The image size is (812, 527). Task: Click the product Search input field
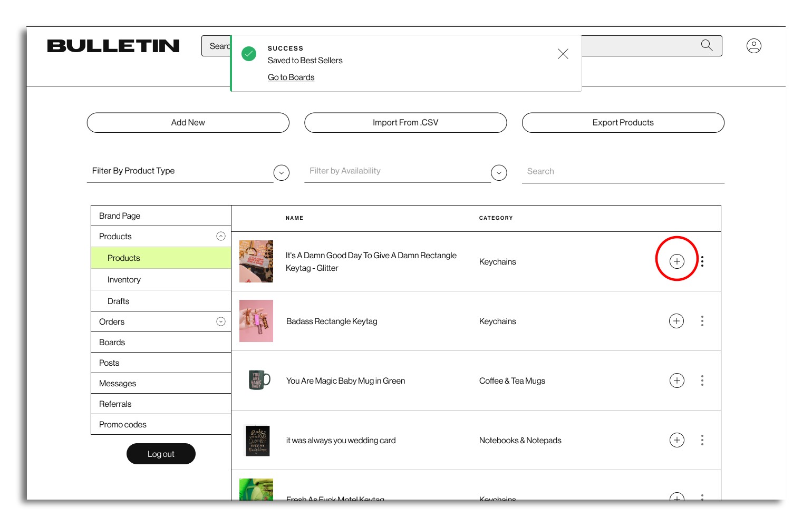coord(622,171)
